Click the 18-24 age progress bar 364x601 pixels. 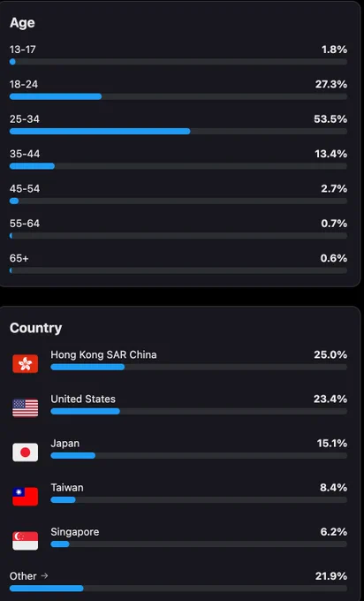(178, 96)
